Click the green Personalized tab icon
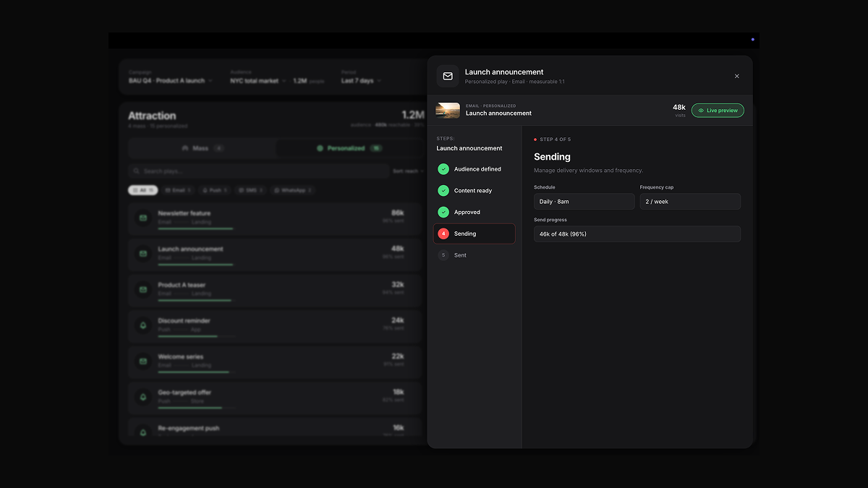 click(320, 148)
